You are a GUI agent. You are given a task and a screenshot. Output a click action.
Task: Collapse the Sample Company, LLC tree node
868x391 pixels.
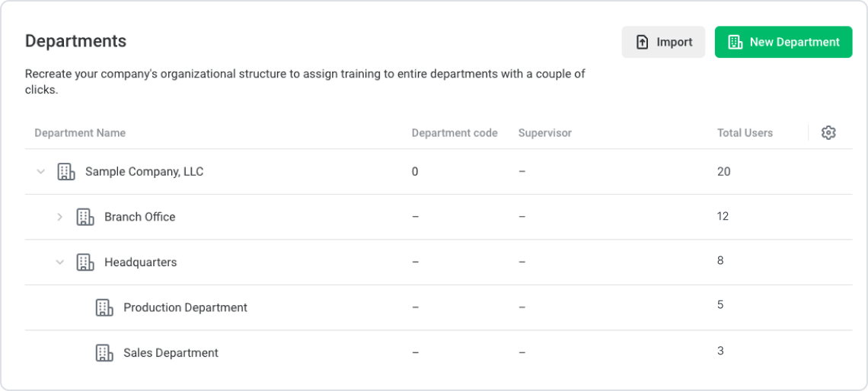tap(40, 172)
